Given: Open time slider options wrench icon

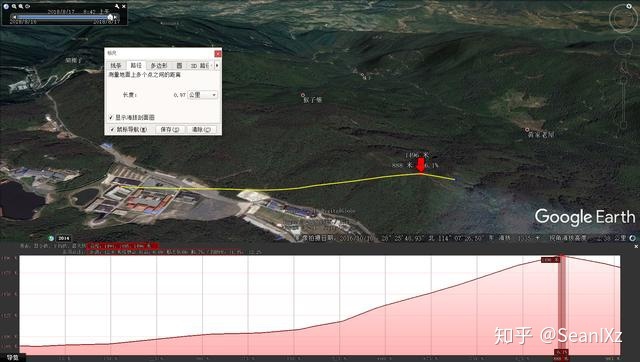Looking at the screenshot, I should [117, 6].
